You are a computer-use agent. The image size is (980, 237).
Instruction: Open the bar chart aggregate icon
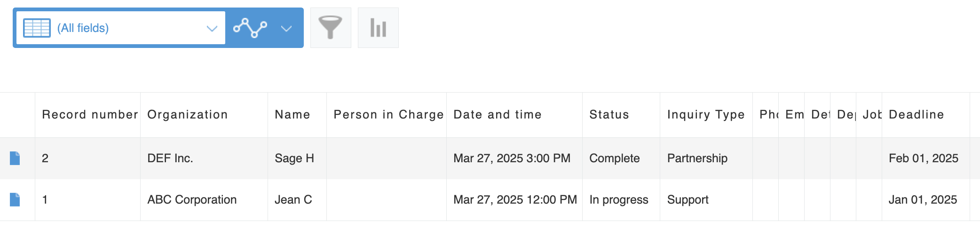pos(378,28)
